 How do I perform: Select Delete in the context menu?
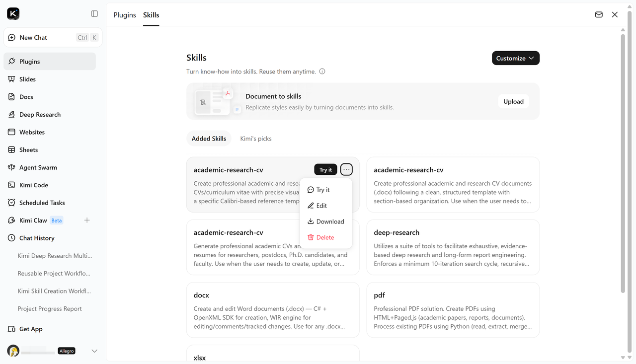(326, 237)
